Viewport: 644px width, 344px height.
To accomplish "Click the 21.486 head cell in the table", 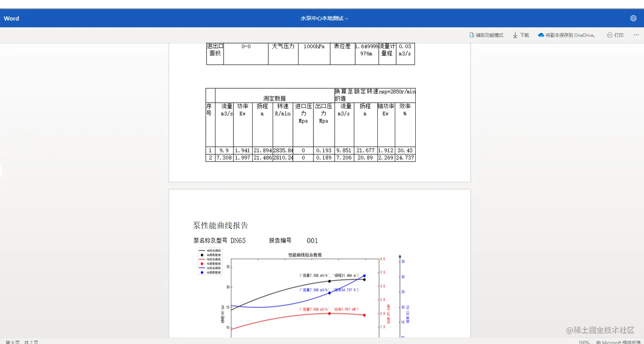I will [x=262, y=158].
